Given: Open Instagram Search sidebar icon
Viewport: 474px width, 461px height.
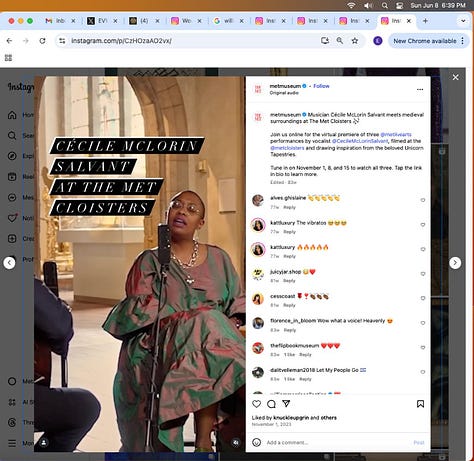Looking at the screenshot, I should 12,135.
